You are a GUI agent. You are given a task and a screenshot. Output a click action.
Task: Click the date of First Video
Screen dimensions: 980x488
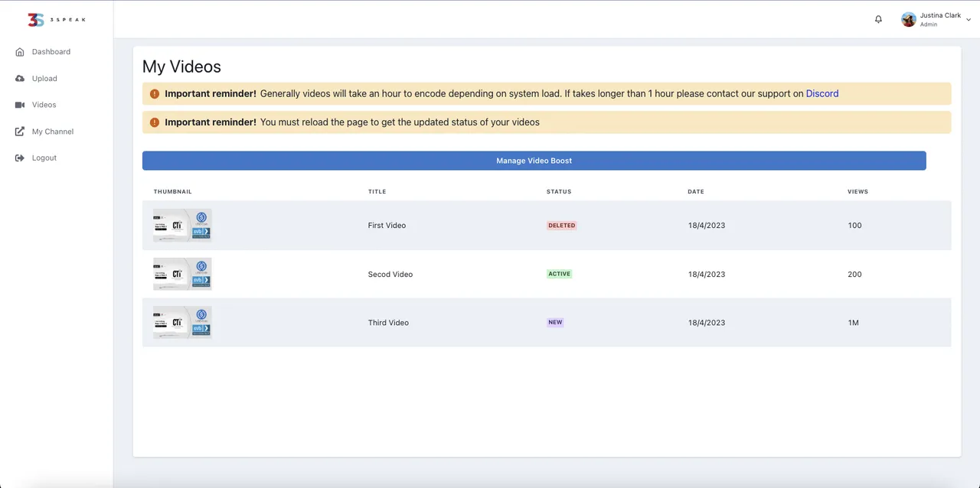tap(707, 226)
